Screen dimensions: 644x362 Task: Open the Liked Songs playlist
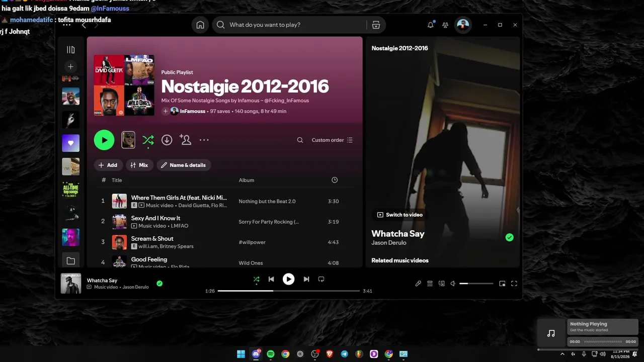click(70, 143)
